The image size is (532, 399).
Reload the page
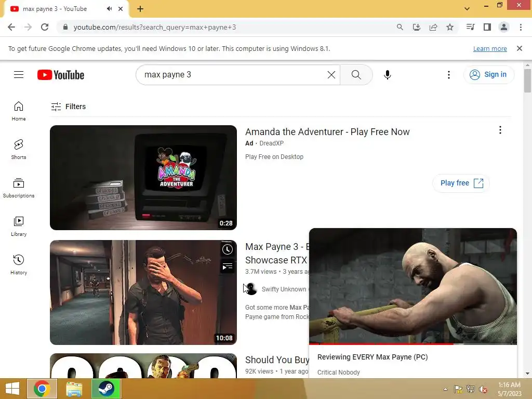coord(45,27)
